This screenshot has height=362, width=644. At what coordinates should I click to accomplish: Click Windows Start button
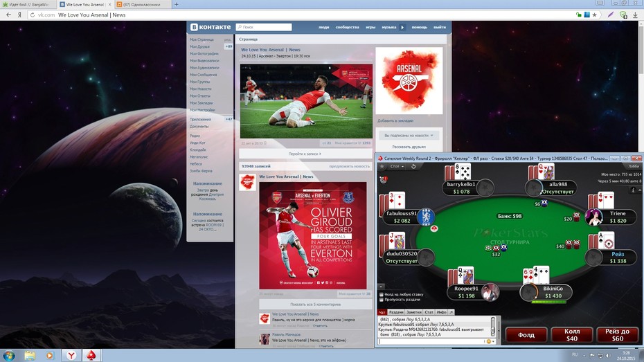9,356
